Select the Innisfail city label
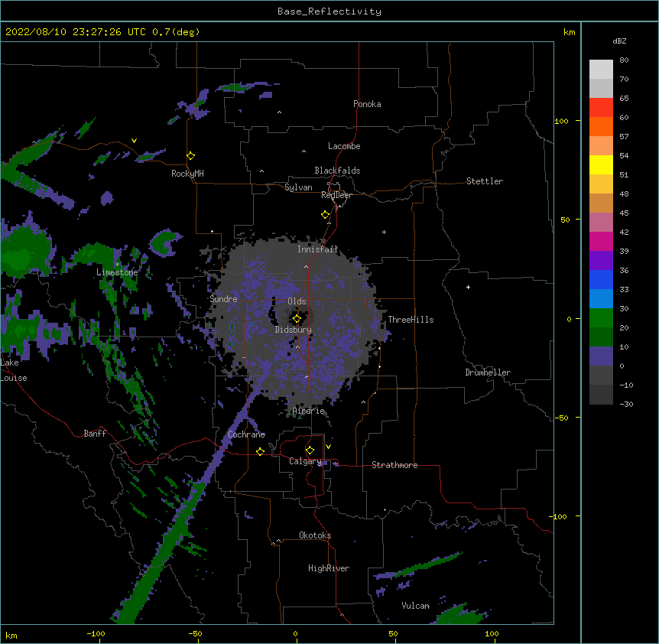 click(317, 249)
